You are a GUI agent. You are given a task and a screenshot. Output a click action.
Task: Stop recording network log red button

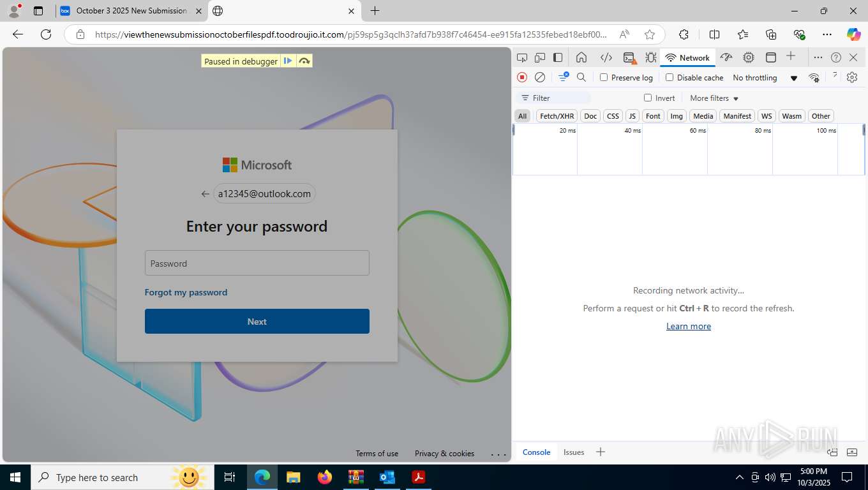point(522,77)
